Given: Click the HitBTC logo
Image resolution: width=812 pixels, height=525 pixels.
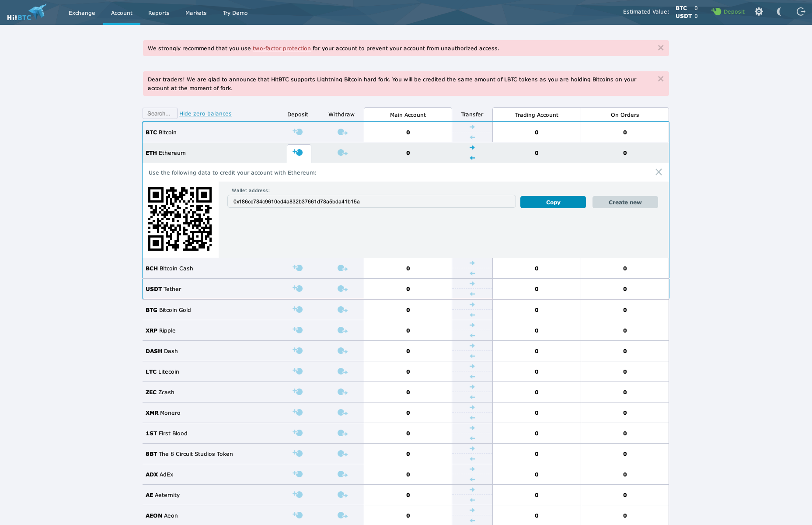Looking at the screenshot, I should [x=26, y=12].
